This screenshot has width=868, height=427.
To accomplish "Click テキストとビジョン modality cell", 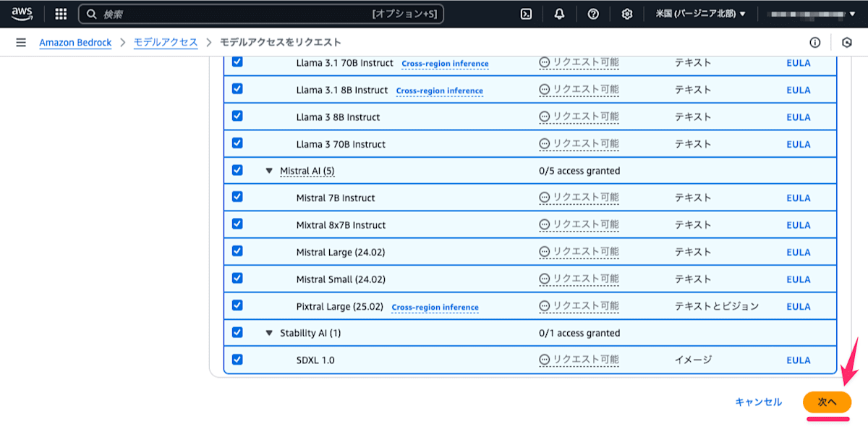I will [717, 306].
